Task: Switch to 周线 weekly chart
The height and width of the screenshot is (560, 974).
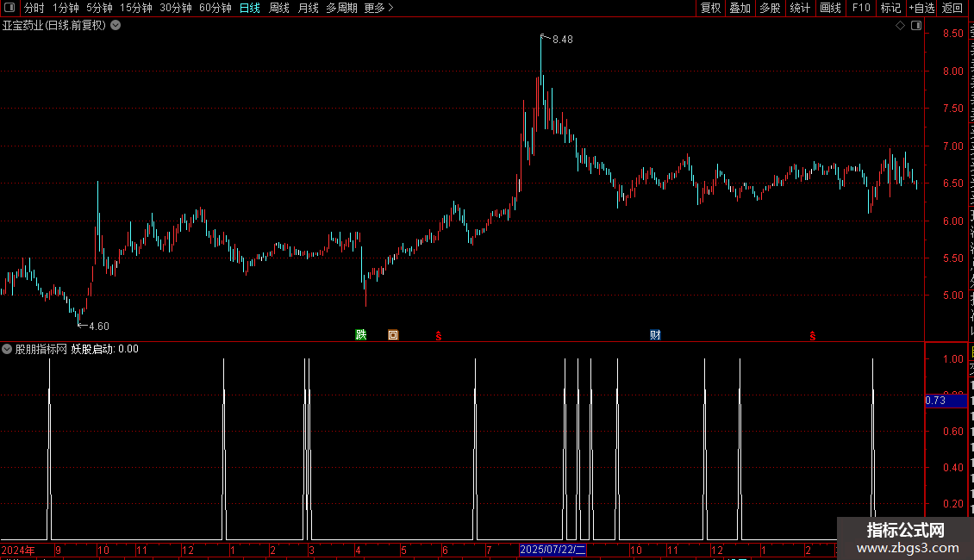Action: [279, 8]
